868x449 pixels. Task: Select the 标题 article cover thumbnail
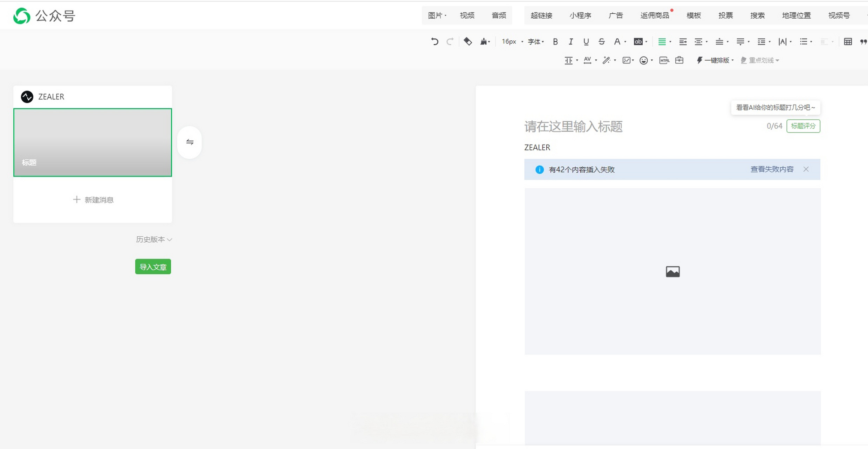[x=93, y=142]
